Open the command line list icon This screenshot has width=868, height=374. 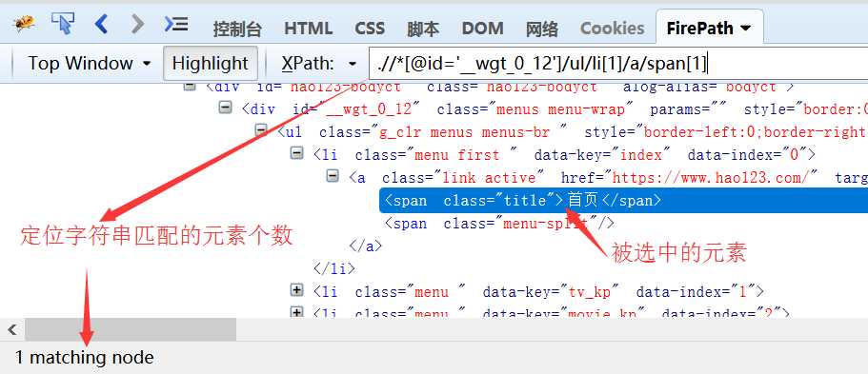click(x=176, y=24)
